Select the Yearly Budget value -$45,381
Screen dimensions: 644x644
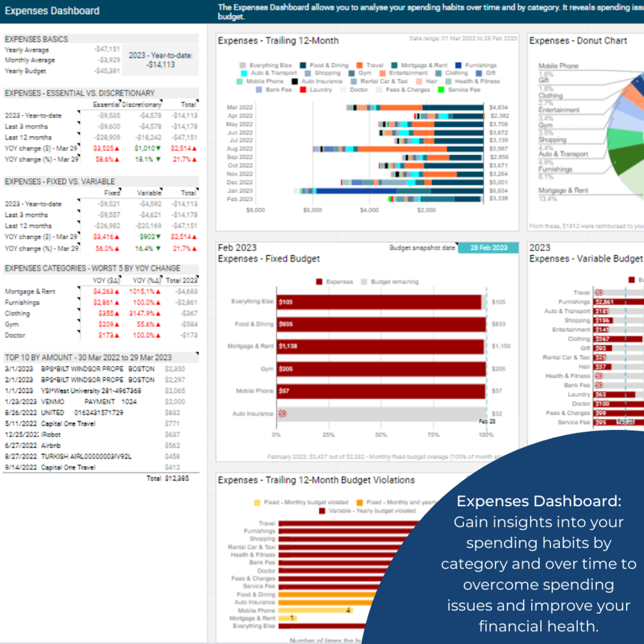pos(107,70)
